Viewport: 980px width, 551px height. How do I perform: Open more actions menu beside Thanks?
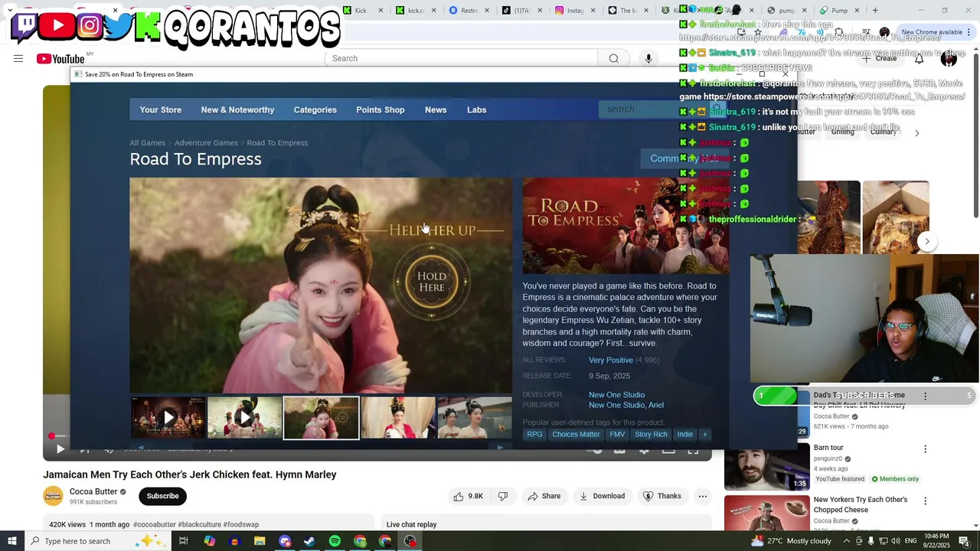tap(702, 496)
